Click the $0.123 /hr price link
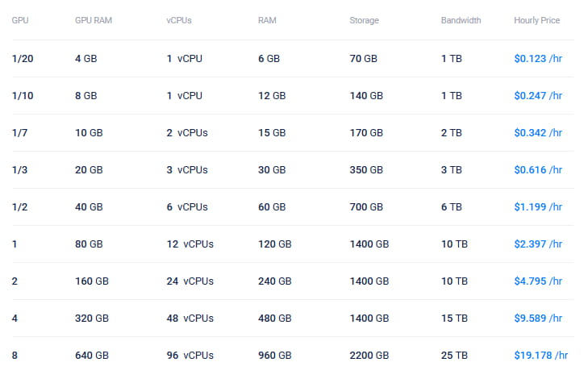This screenshot has width=588, height=379. point(537,58)
